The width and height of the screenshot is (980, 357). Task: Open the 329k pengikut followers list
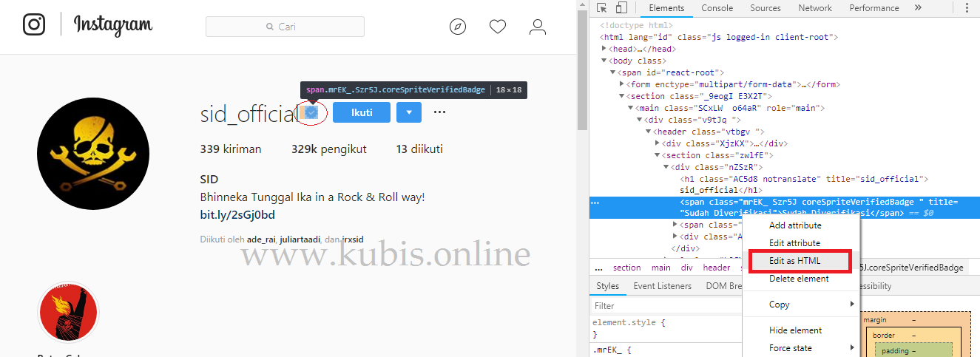tap(329, 149)
